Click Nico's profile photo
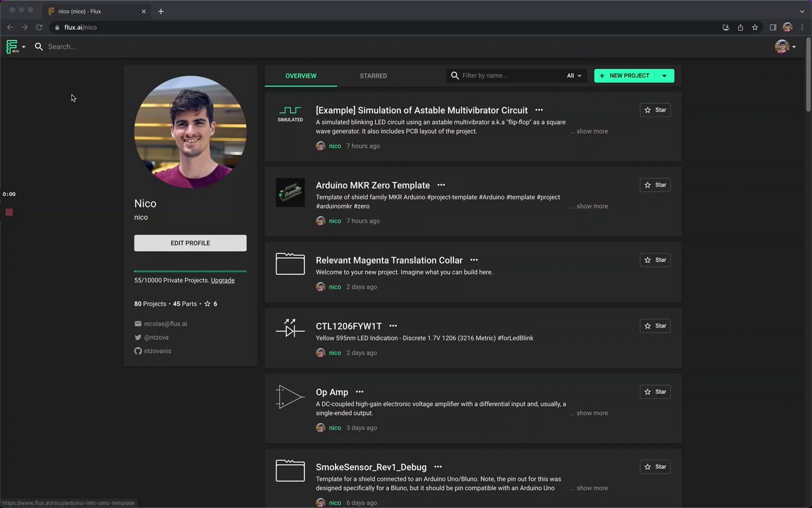Image resolution: width=812 pixels, height=508 pixels. 190,132
